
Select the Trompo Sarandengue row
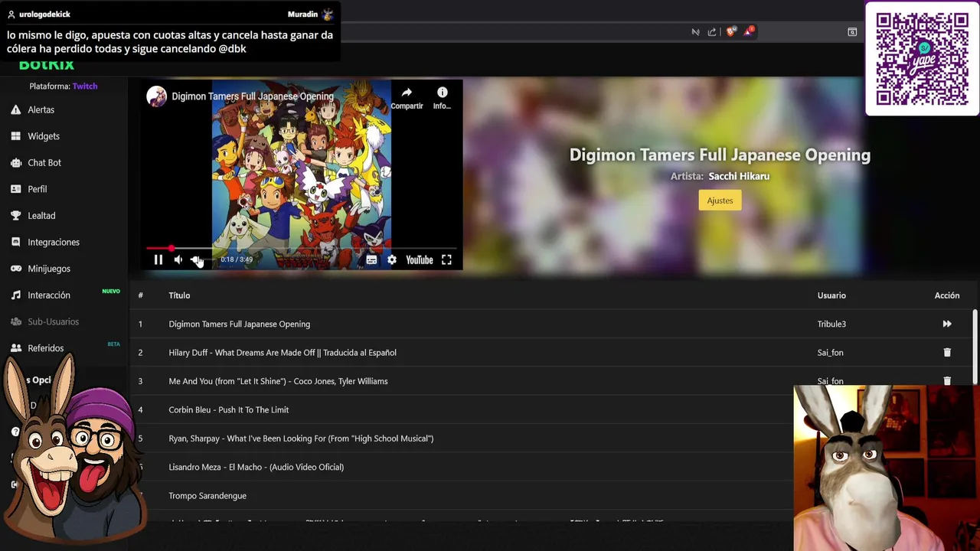462,496
